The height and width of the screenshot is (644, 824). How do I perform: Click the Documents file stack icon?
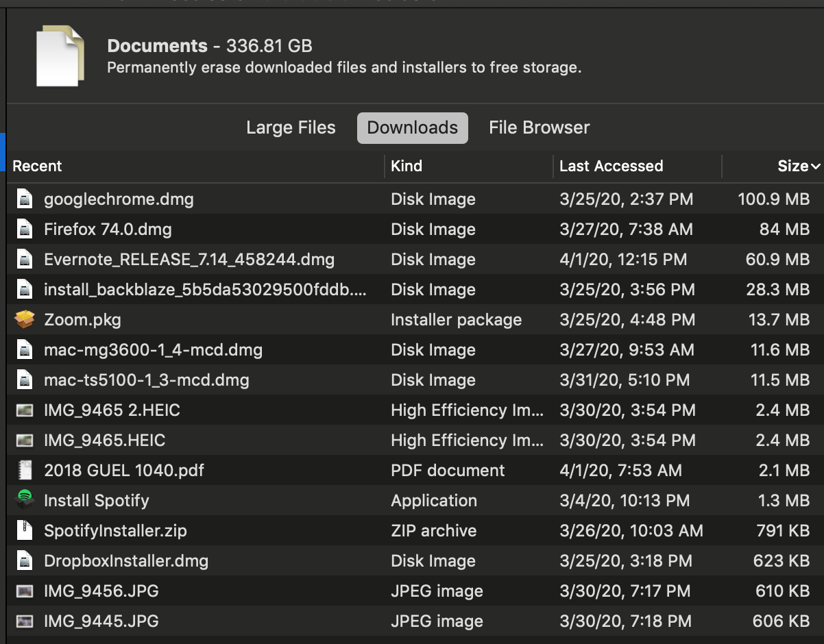click(61, 55)
